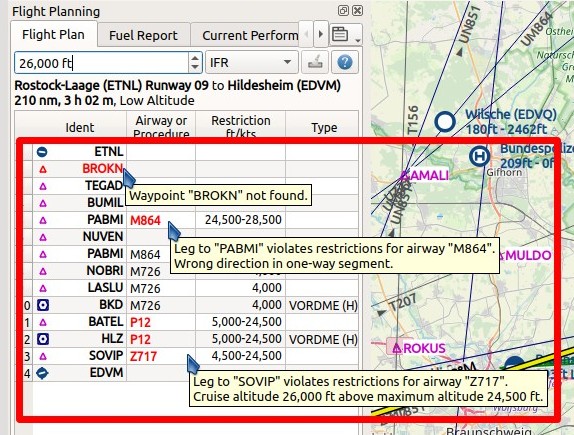
Task: Click VORDME (H) type in BKD row
Action: coord(323,305)
